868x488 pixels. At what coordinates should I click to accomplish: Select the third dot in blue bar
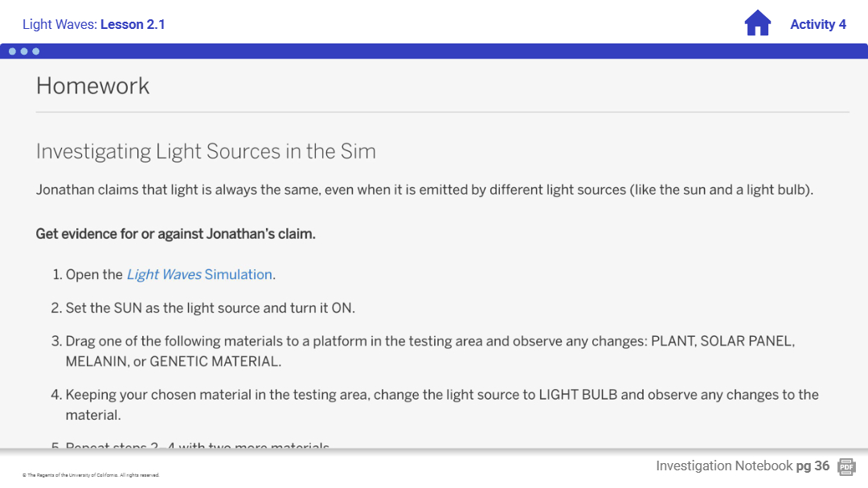[35, 51]
